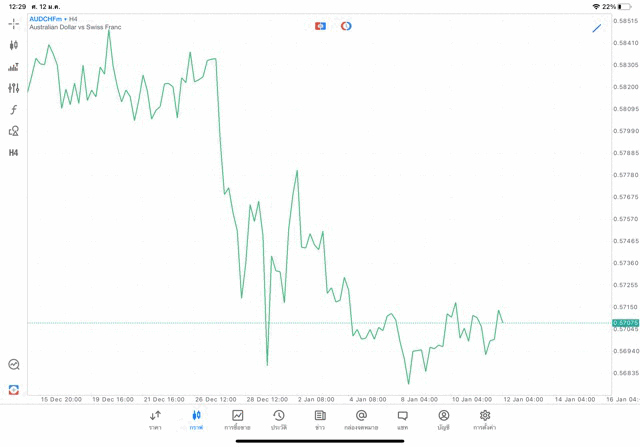This screenshot has height=447, width=640.
Task: Open การตั้งค่า (Settings) tab
Action: tap(485, 420)
